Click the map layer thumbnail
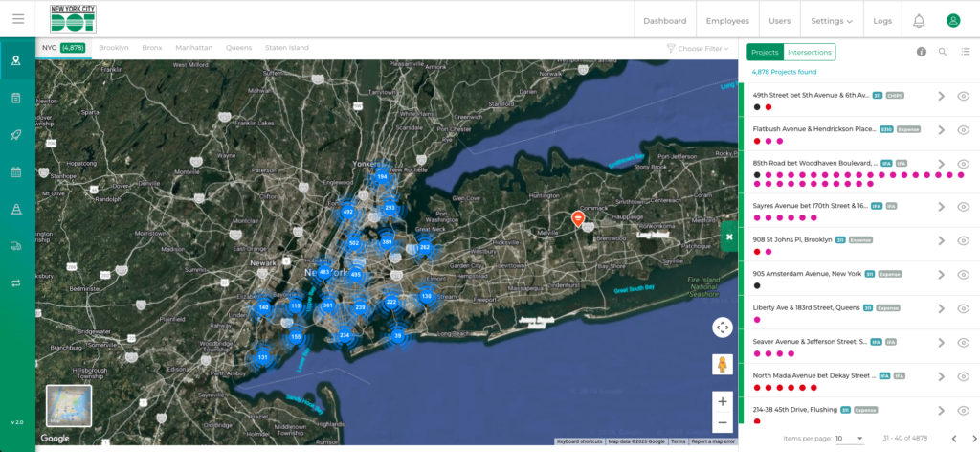The width and height of the screenshot is (980, 452). (69, 406)
